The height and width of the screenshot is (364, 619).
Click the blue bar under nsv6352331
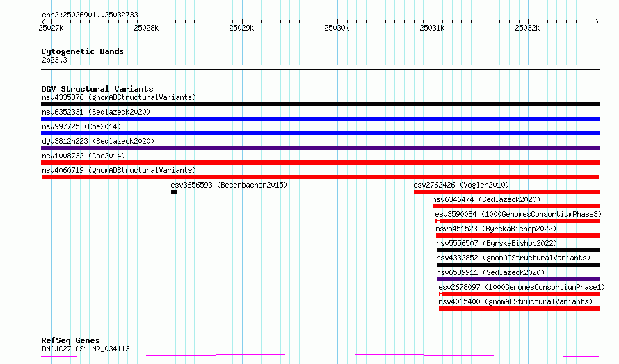coord(320,119)
